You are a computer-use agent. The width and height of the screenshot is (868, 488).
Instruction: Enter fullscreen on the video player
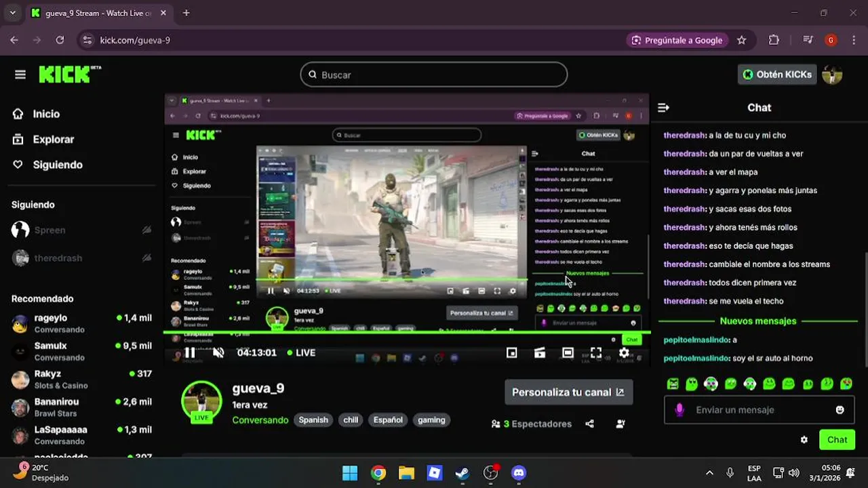pos(596,352)
